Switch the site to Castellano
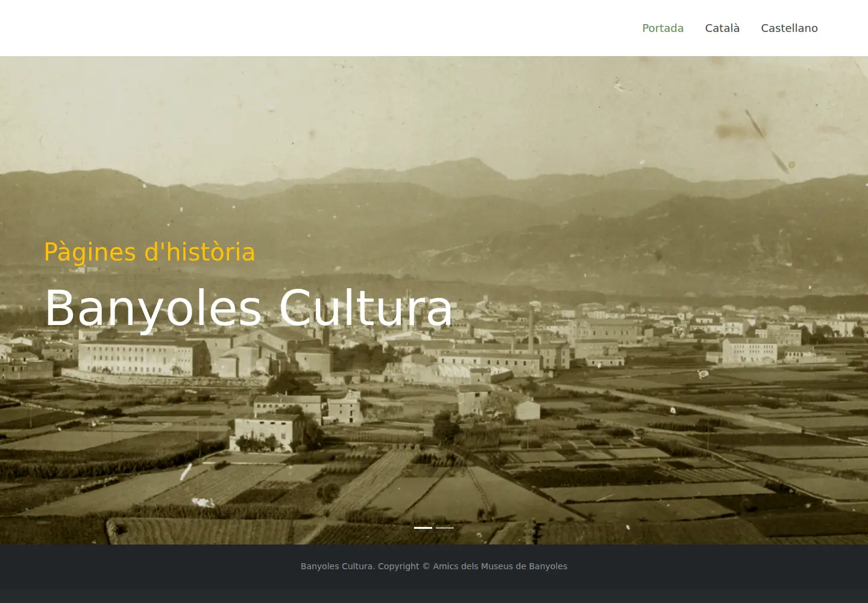Image resolution: width=868 pixels, height=603 pixels. [789, 28]
